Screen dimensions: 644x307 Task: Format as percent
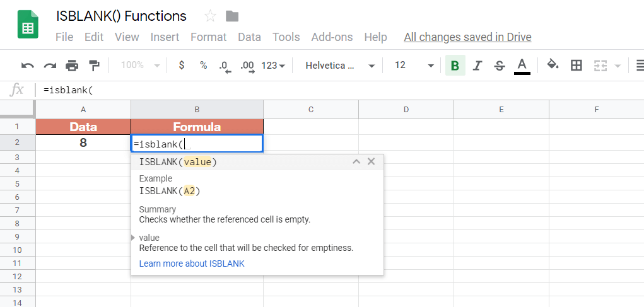(x=203, y=66)
